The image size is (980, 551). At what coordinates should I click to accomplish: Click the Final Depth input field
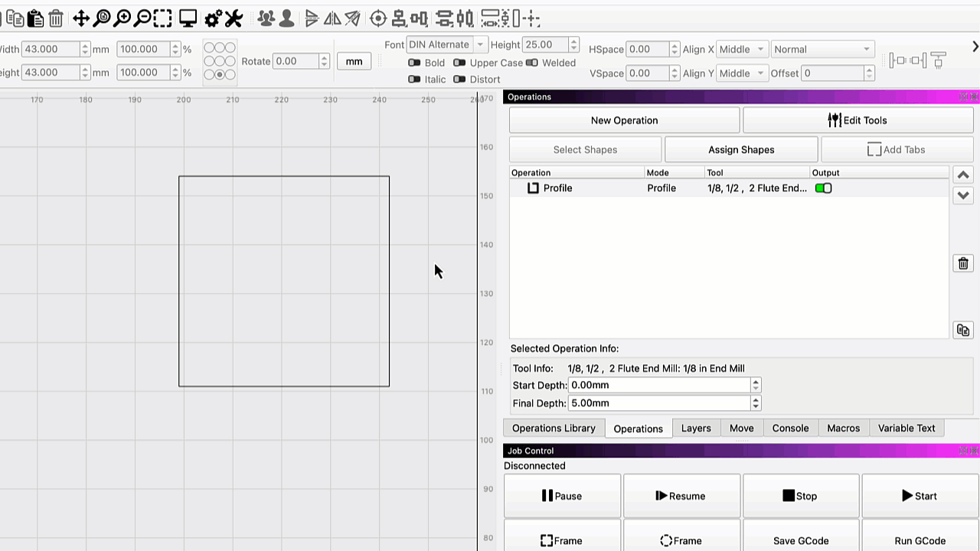click(x=658, y=403)
